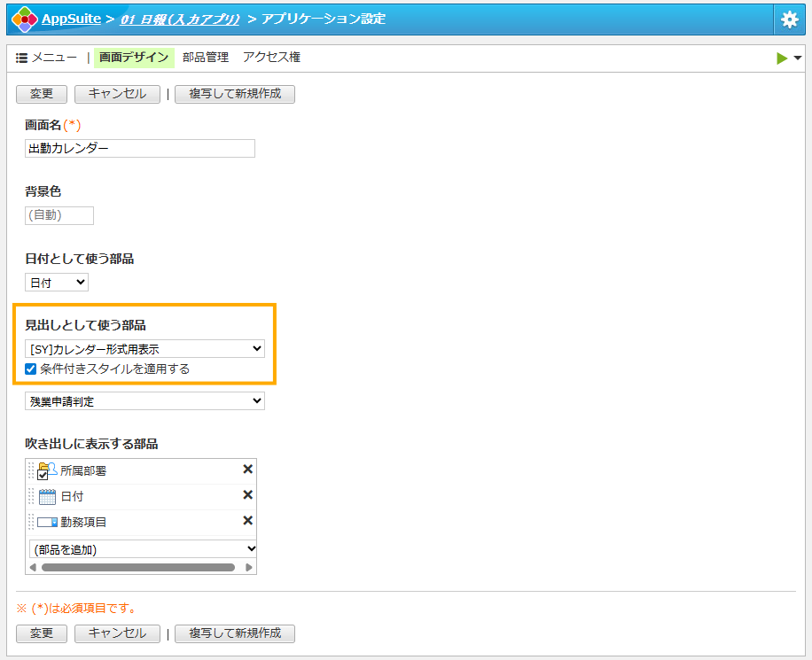Open the 残業申請判定 dropdown
This screenshot has height=660, width=812.
[x=144, y=401]
